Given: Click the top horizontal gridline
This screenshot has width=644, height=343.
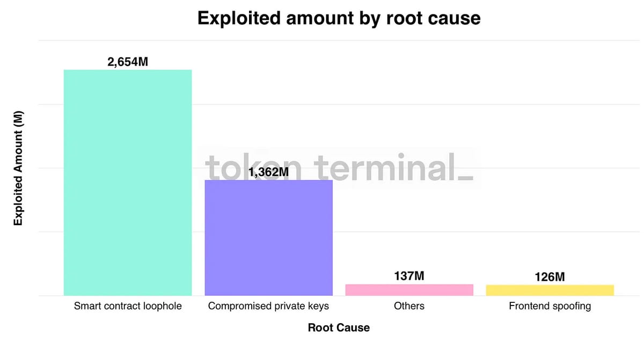Looking at the screenshot, I should tap(339, 40).
